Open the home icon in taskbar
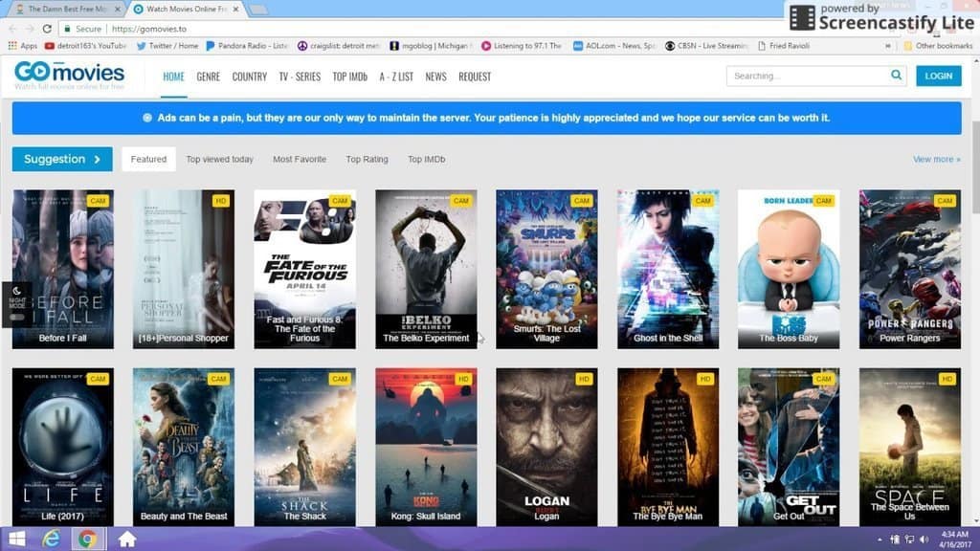 coord(127,539)
